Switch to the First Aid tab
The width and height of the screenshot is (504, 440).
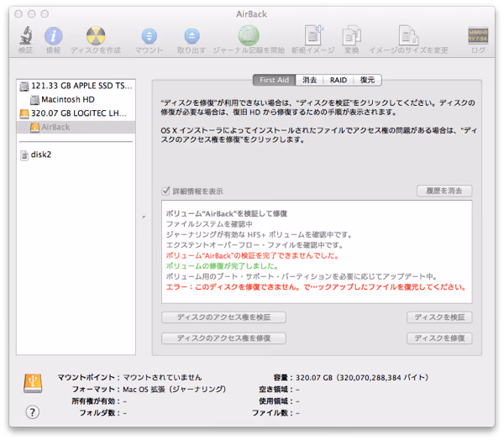click(x=274, y=80)
